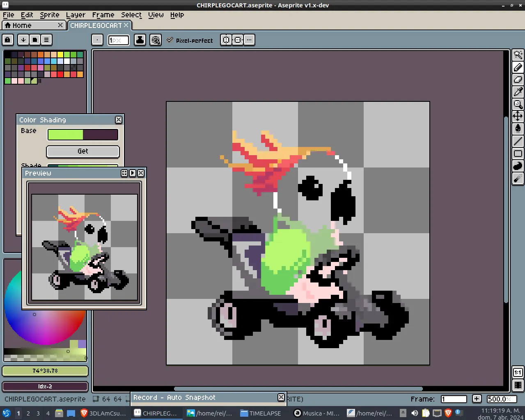Pick the white swatch in the palette
This screenshot has height=420, width=525.
67,61
